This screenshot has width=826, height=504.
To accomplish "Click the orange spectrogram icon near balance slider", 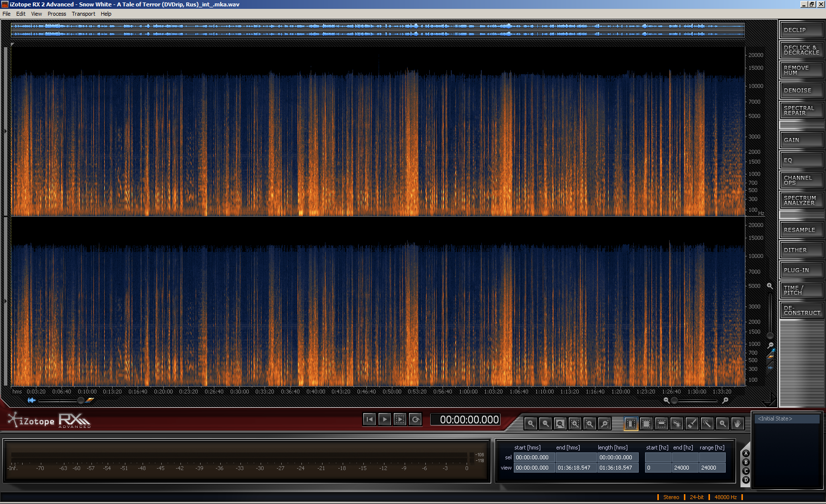I will coord(89,400).
